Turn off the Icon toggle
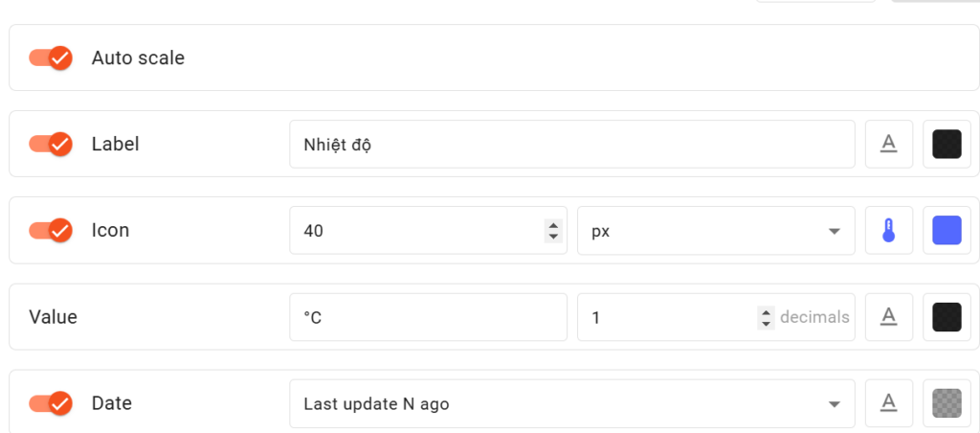 click(x=51, y=230)
